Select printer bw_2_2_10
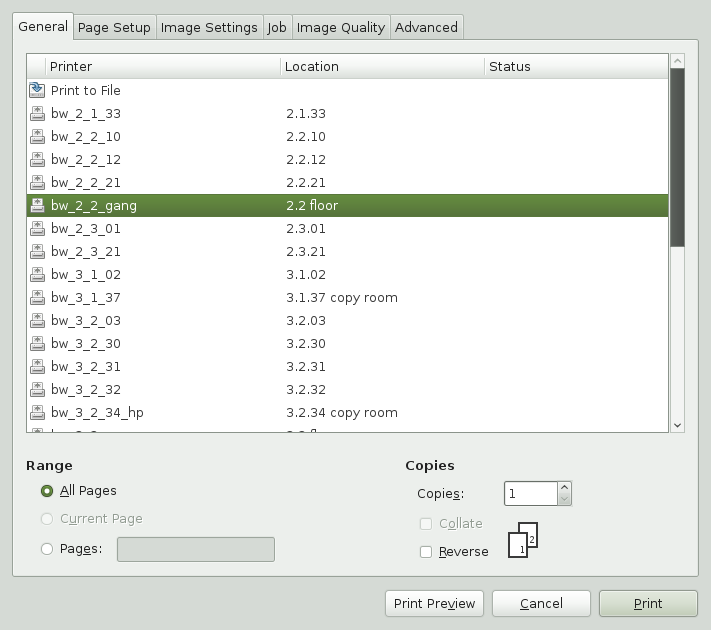711x630 pixels. tap(347, 137)
